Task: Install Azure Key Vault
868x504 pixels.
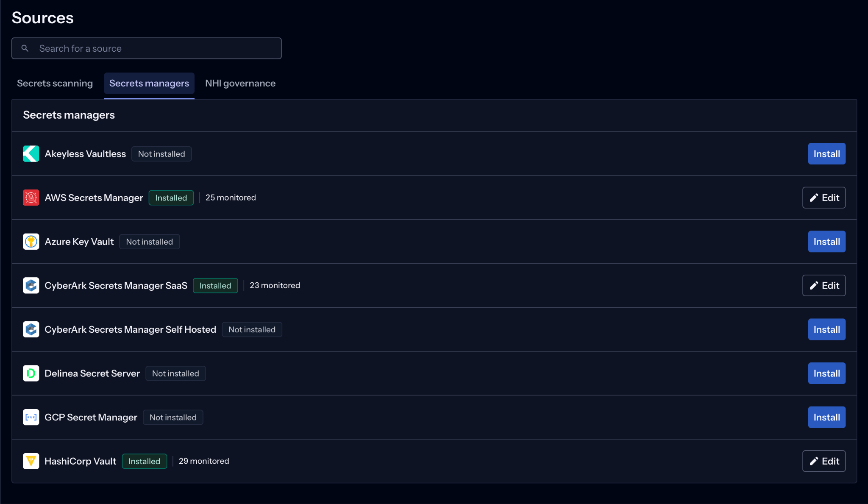Action: [826, 242]
